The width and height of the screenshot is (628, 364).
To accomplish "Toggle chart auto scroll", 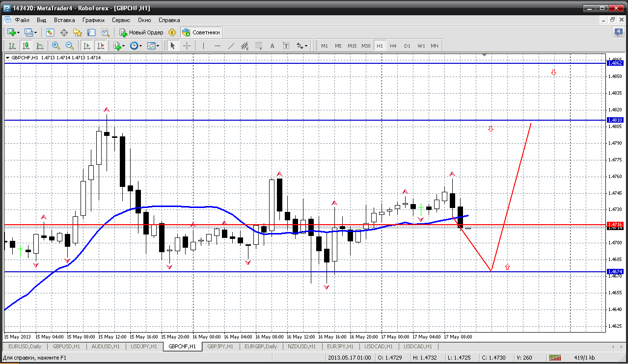I will point(87,46).
